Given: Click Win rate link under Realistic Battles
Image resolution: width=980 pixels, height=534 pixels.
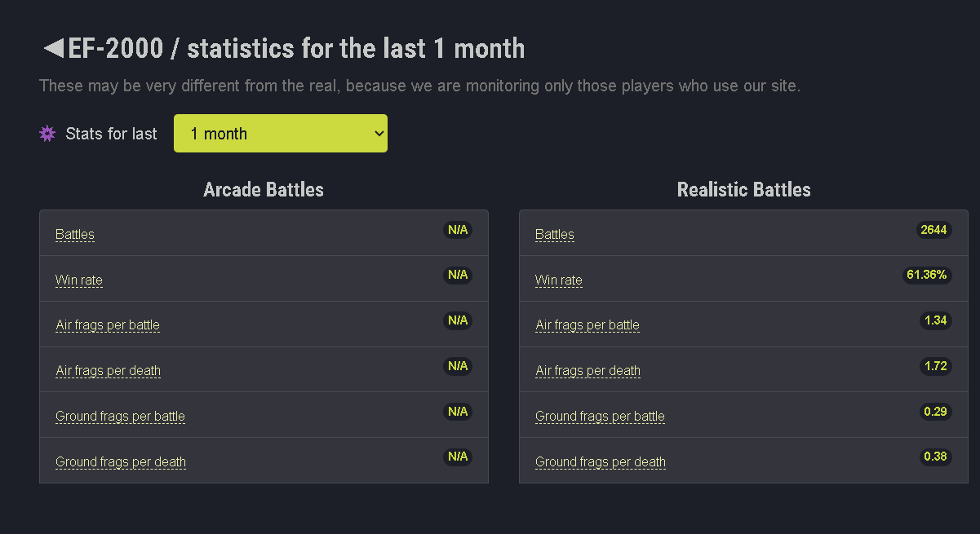Looking at the screenshot, I should click(559, 280).
